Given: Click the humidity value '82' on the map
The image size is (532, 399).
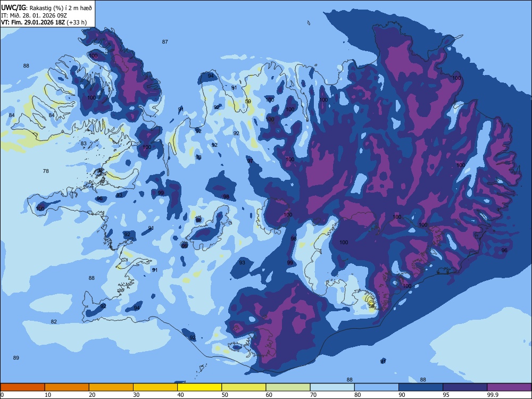Looking at the screenshot, I should tap(54, 322).
